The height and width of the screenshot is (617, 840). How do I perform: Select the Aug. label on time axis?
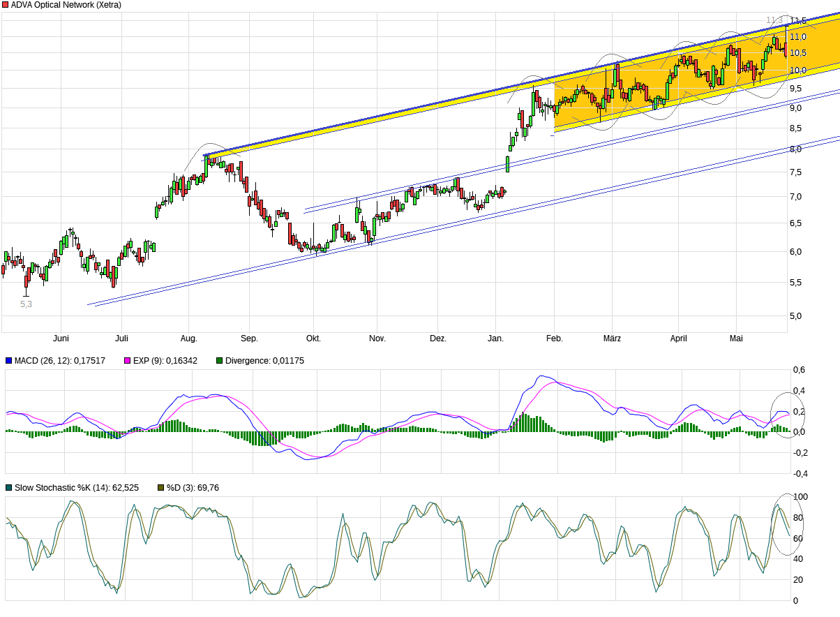(189, 339)
